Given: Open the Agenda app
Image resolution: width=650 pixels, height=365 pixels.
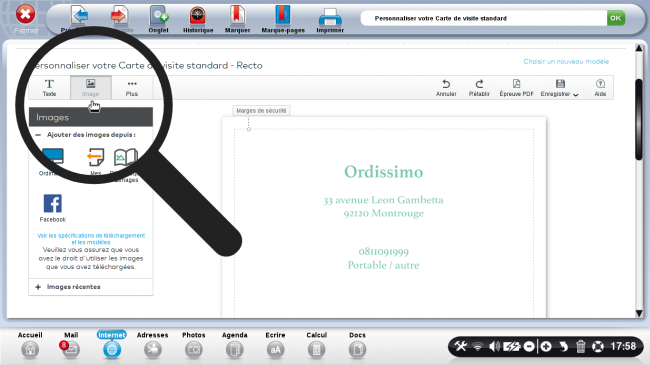Looking at the screenshot, I should tap(235, 345).
